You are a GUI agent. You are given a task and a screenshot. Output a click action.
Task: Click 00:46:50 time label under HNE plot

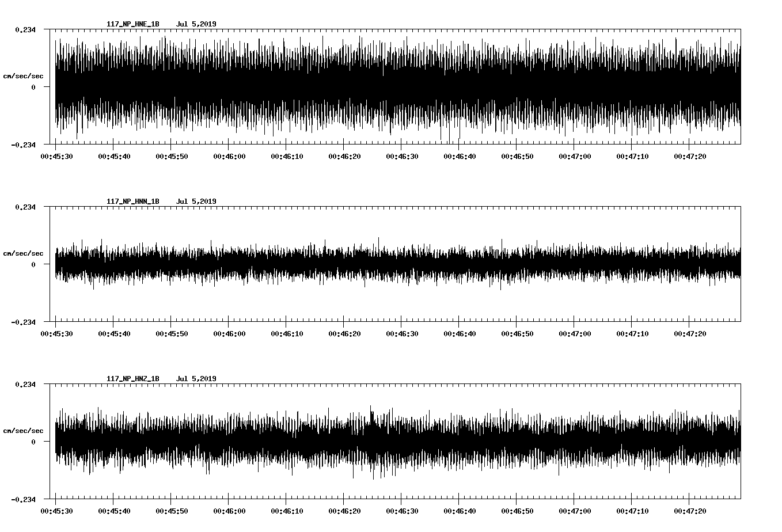[x=517, y=156]
